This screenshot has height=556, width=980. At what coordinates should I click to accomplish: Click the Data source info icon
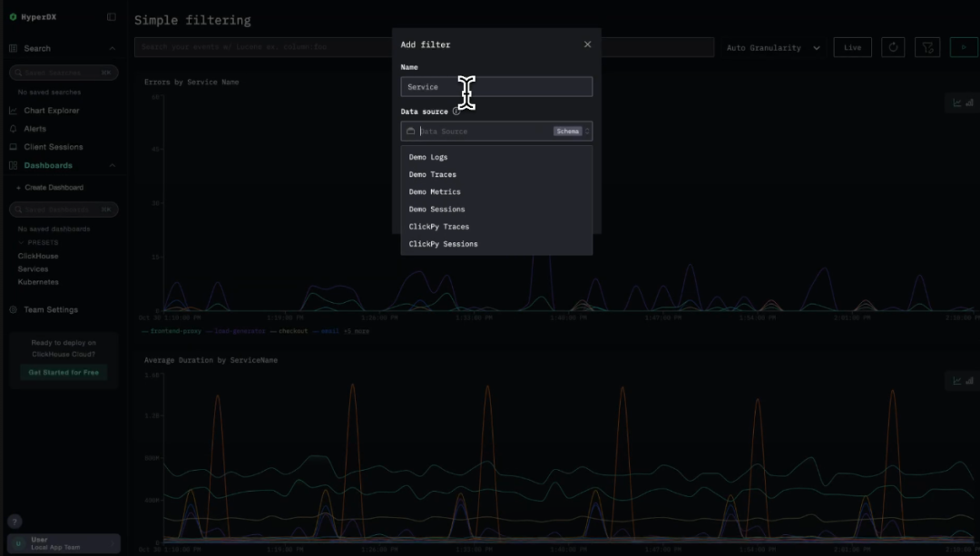tap(456, 112)
